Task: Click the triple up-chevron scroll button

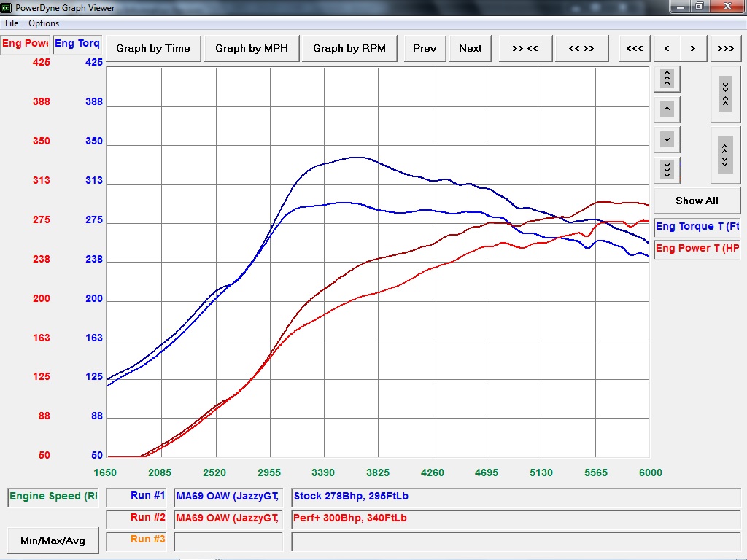Action: pyautogui.click(x=667, y=79)
